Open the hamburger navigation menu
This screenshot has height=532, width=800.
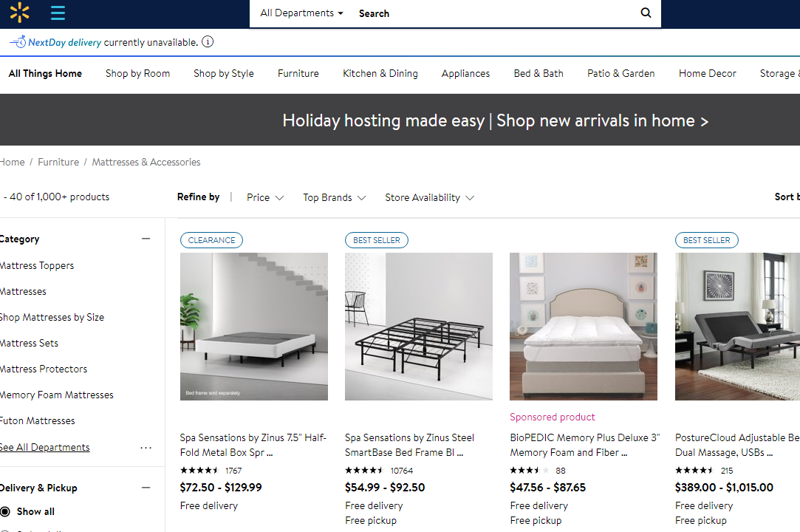click(x=58, y=13)
